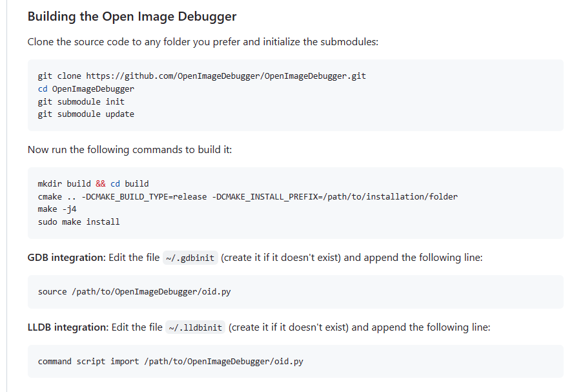
Task: Click the make -j4 command line
Action: click(57, 209)
